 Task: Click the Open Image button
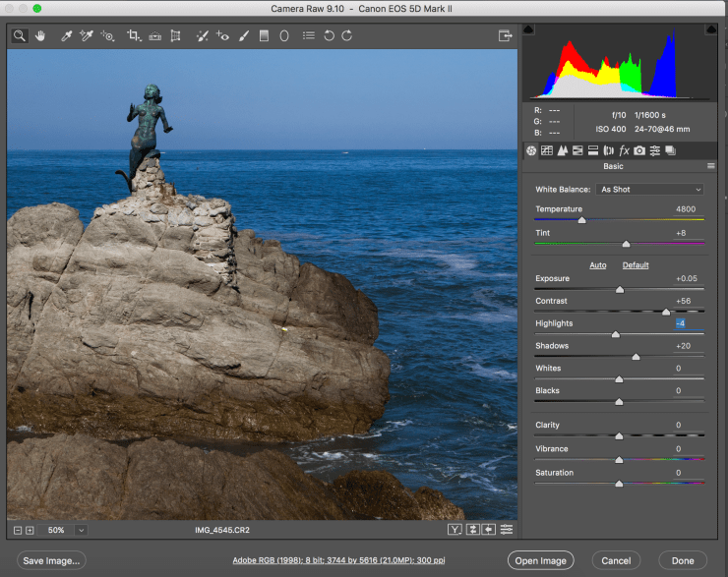[540, 560]
